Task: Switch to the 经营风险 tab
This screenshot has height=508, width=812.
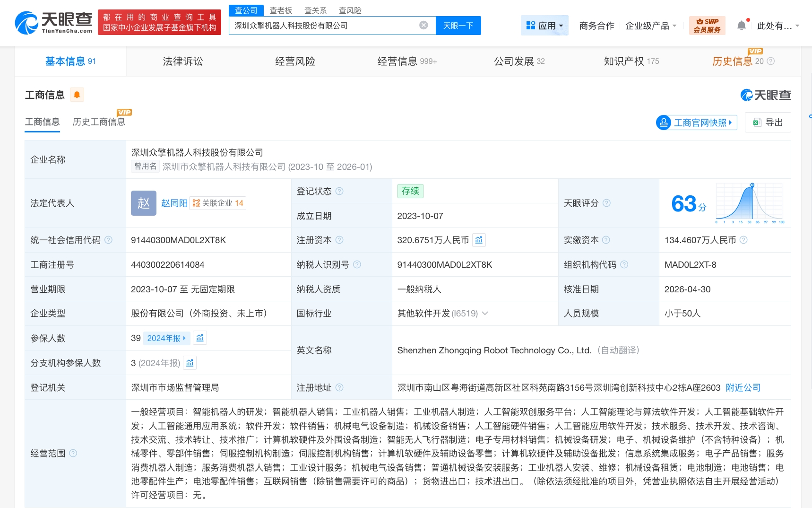Action: (x=295, y=61)
